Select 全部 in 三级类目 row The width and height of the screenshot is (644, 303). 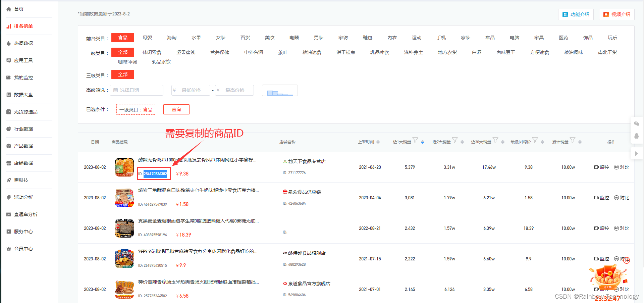point(123,74)
